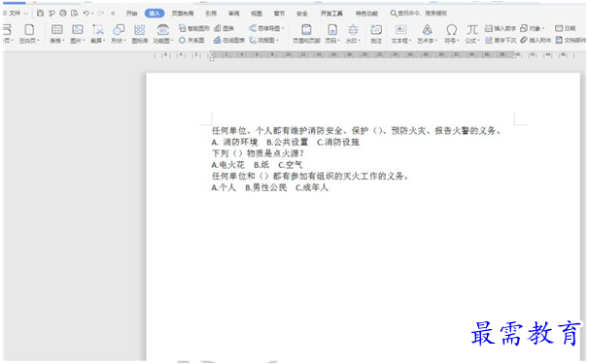The width and height of the screenshot is (589, 364).
Task: Expand the mind map (思维导图) dropdown arrow
Action: [283, 28]
